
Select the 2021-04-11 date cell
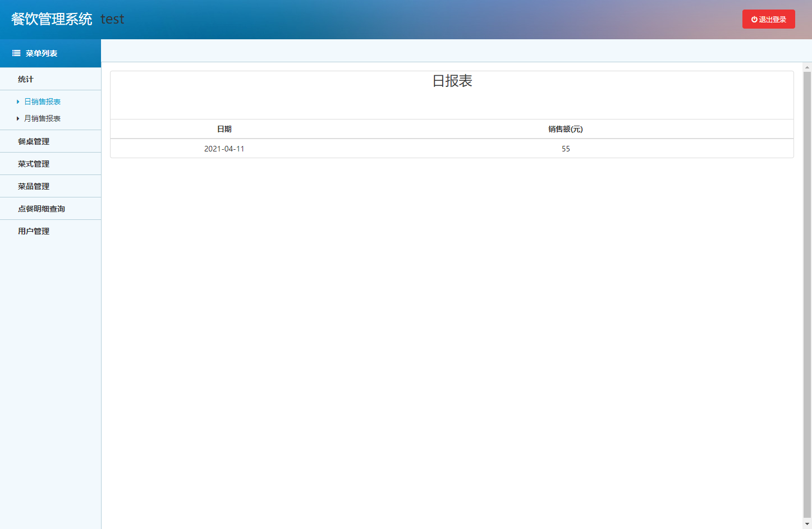point(224,148)
